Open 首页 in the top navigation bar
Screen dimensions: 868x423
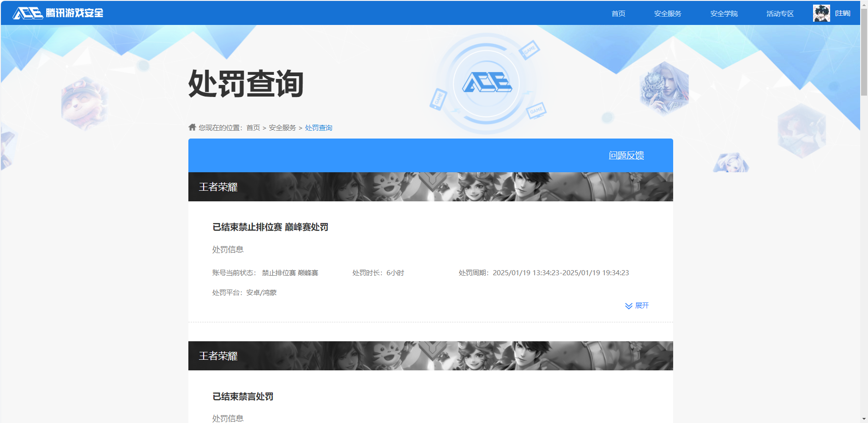click(618, 13)
